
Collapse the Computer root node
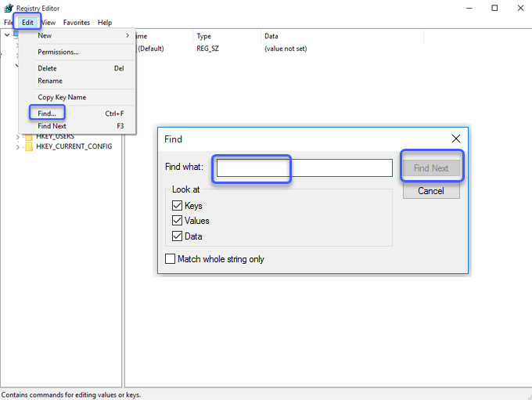[x=7, y=34]
